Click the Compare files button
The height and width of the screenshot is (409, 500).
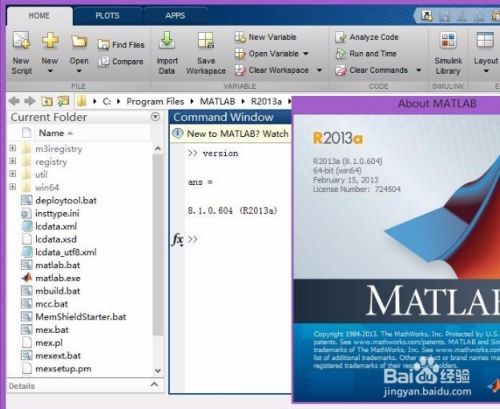click(x=121, y=61)
